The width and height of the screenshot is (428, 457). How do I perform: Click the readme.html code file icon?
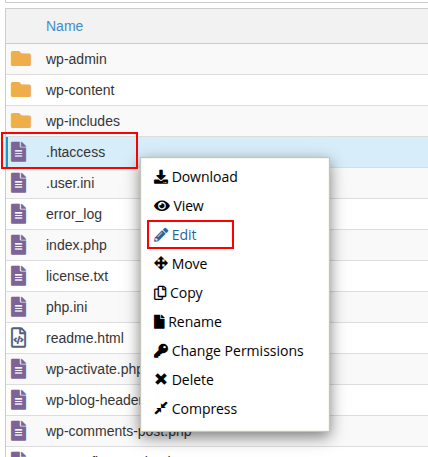[x=19, y=338]
